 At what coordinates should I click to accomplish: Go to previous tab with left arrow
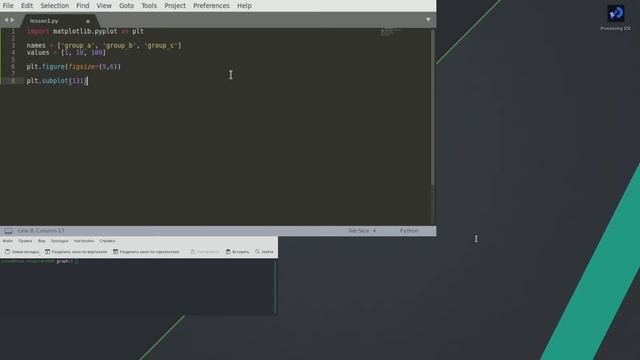6,20
